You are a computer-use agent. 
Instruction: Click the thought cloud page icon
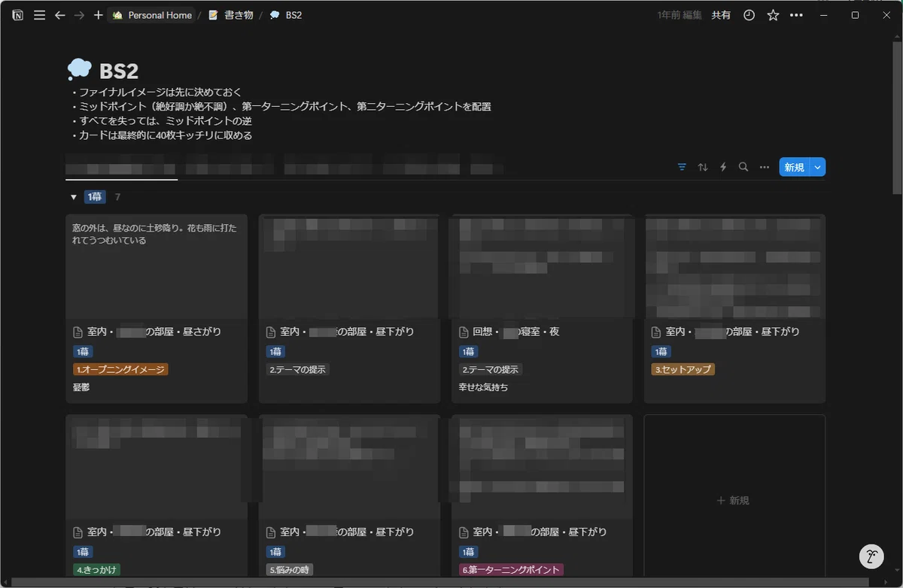point(80,70)
